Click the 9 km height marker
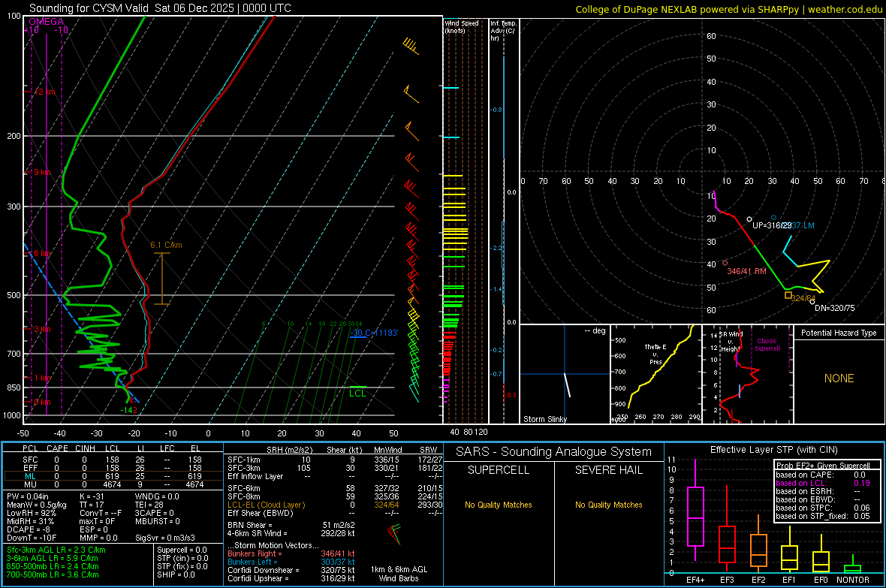The width and height of the screenshot is (886, 588). pos(42,172)
